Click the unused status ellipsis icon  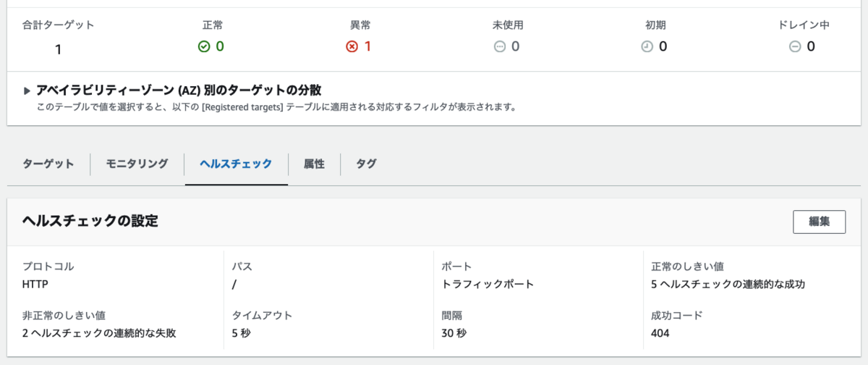click(x=499, y=46)
